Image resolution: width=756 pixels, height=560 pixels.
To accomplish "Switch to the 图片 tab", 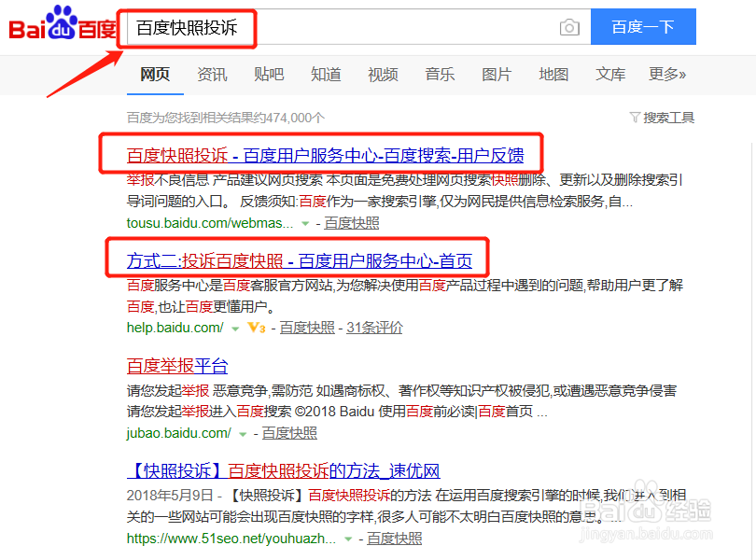I will coord(497,75).
